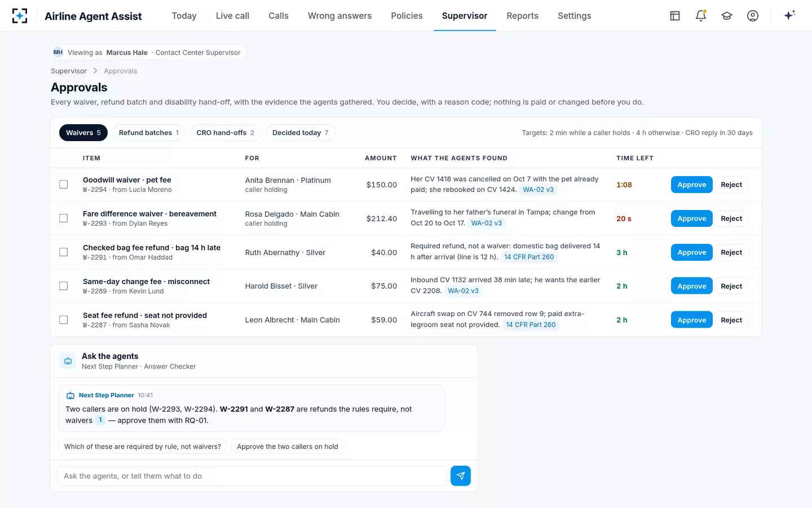Open the notifications bell
The height and width of the screenshot is (508, 812).
pyautogui.click(x=701, y=16)
